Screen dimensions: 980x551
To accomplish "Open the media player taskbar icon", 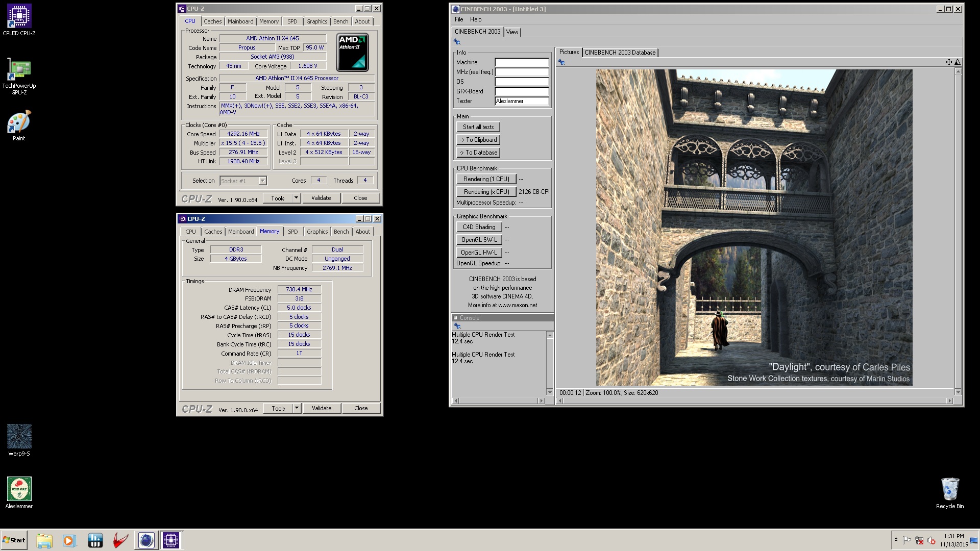I will [x=69, y=540].
